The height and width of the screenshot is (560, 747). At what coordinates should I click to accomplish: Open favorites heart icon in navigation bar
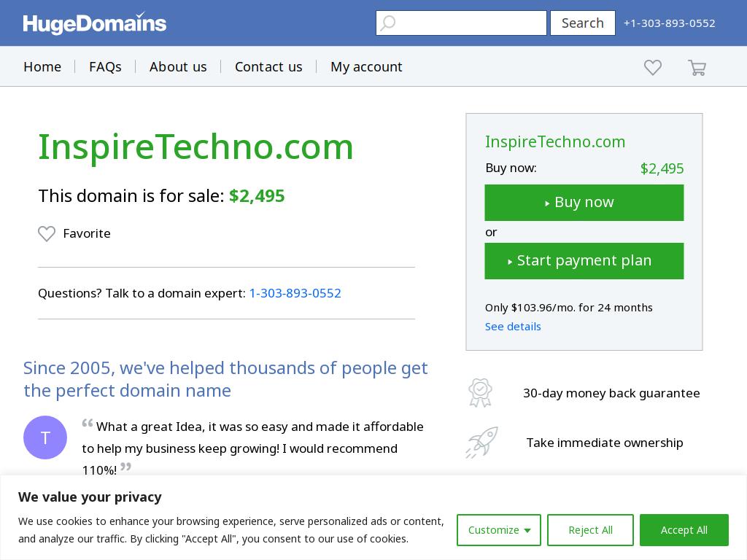click(x=653, y=67)
